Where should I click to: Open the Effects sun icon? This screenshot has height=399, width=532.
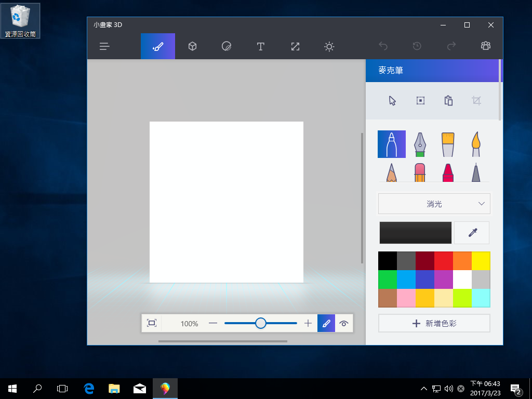(329, 46)
